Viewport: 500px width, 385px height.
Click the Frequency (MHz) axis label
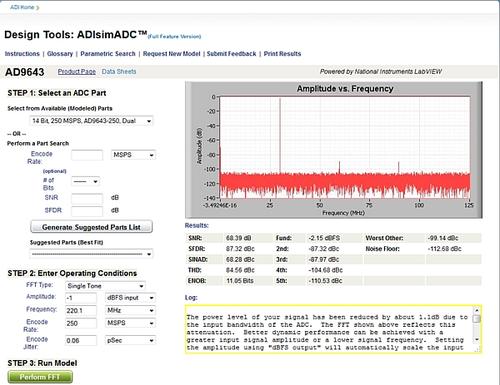pyautogui.click(x=343, y=213)
